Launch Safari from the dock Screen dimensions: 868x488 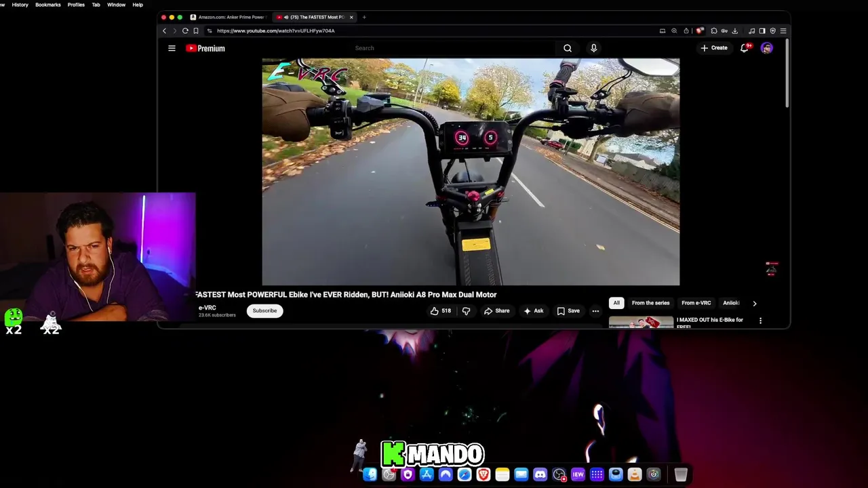[x=465, y=474]
